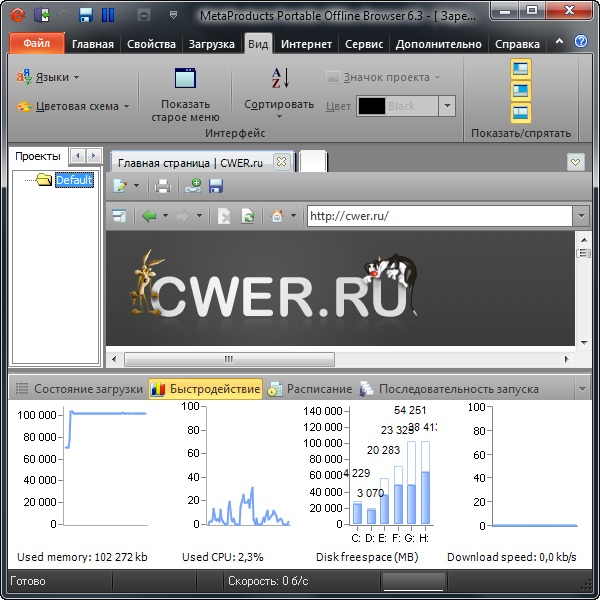The height and width of the screenshot is (600, 600).
Task: Toggle the middle show/hide panel button
Action: (x=521, y=91)
